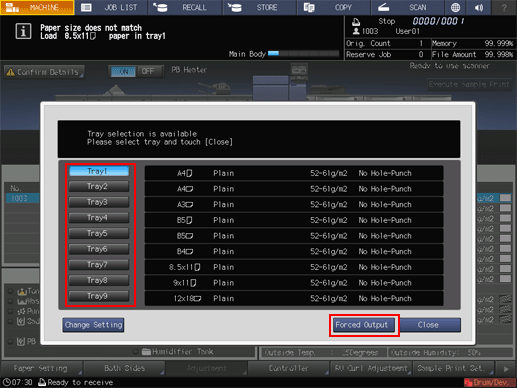
Task: Click the Execute Sample Print button
Action: click(470, 85)
